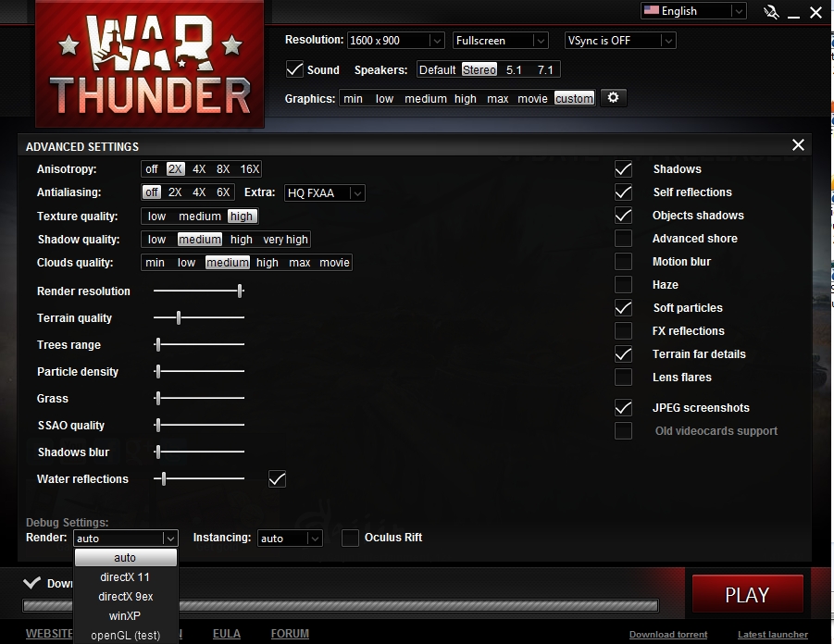Set Speakers to 5.1
The image size is (834, 644).
[x=514, y=69]
